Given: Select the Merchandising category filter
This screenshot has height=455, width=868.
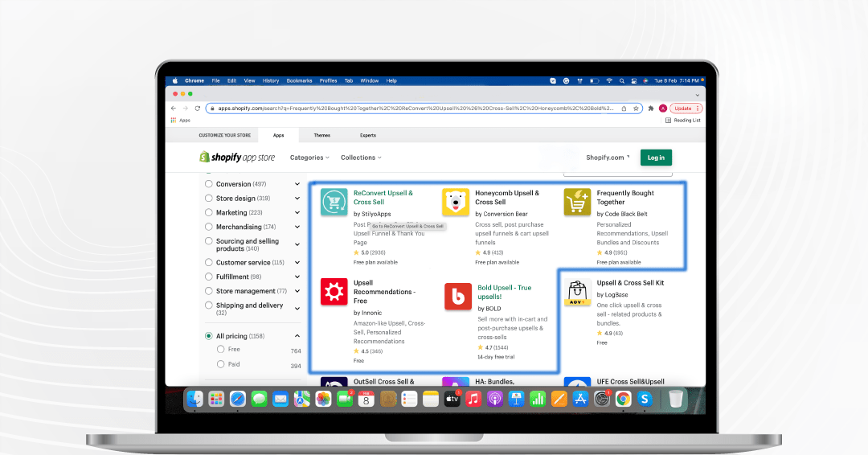Looking at the screenshot, I should 209,227.
